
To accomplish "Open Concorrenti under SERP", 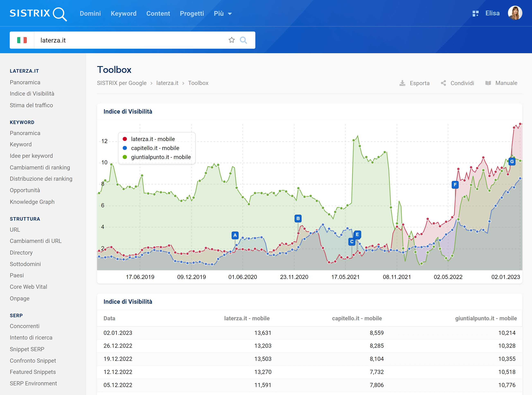I will 25,326.
